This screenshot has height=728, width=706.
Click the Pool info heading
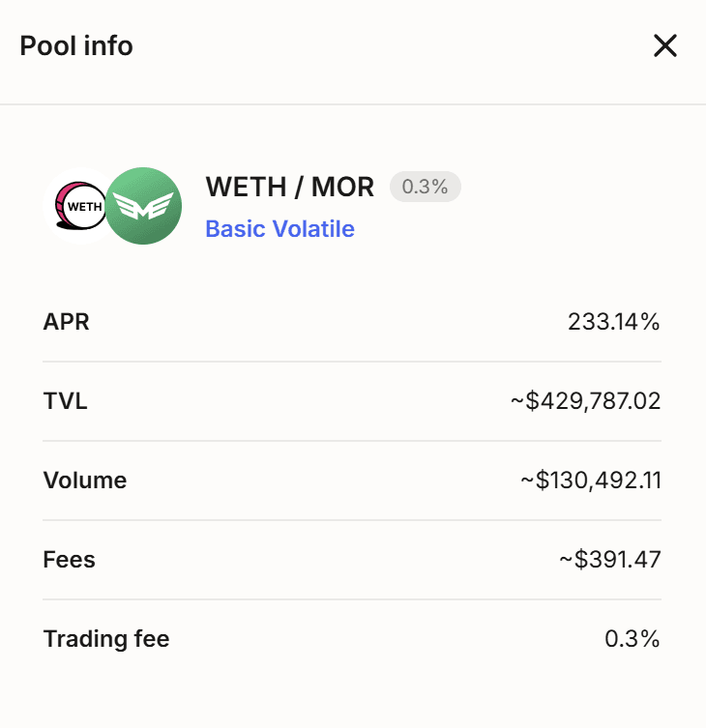click(76, 45)
